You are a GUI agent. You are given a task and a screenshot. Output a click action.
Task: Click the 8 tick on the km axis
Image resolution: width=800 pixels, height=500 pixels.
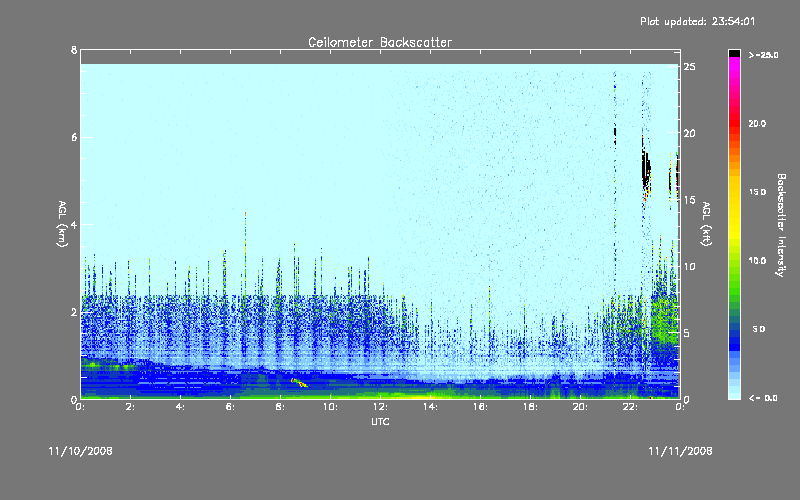(74, 50)
